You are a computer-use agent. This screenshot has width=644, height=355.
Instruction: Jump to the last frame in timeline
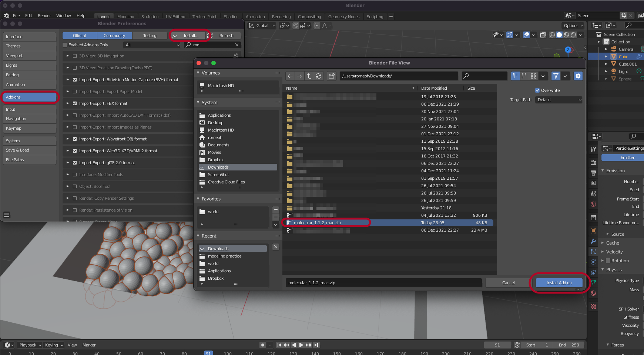[x=316, y=345]
